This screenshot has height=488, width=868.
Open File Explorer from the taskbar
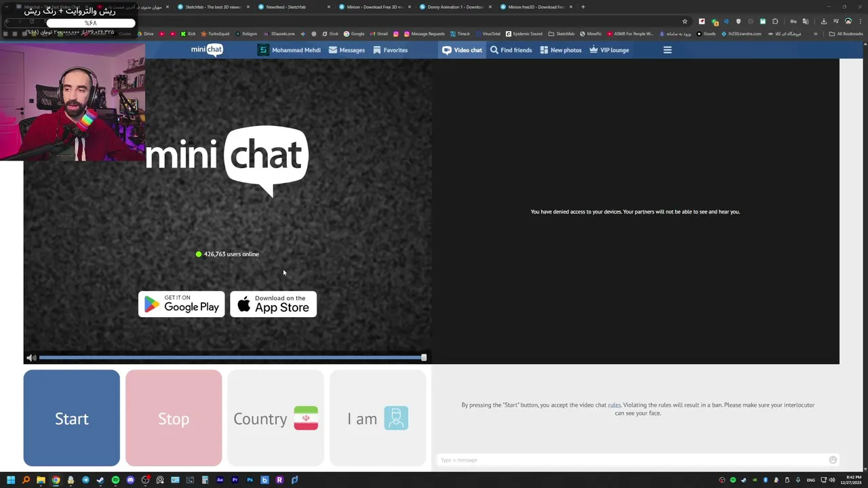[41, 480]
